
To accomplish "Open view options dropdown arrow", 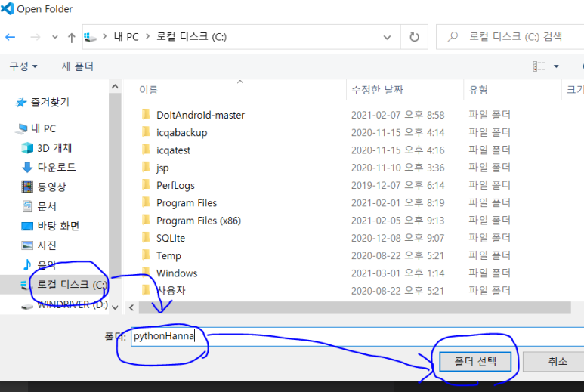I will 556,66.
